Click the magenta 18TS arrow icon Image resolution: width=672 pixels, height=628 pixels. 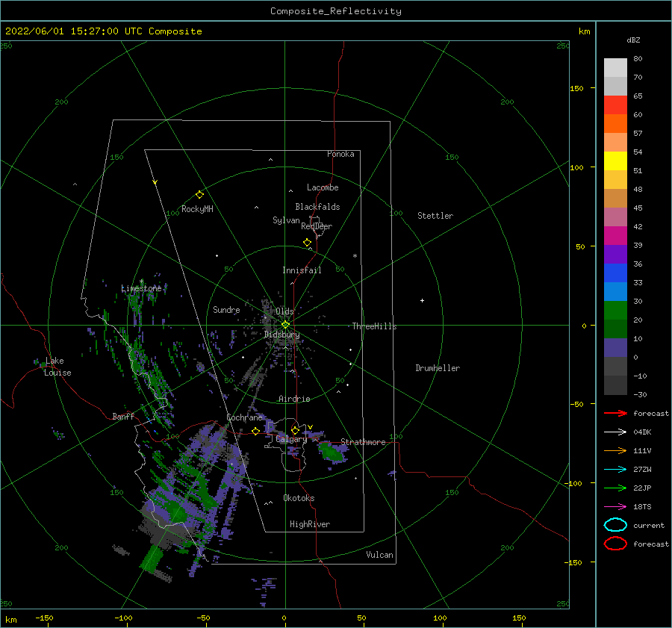pos(615,507)
